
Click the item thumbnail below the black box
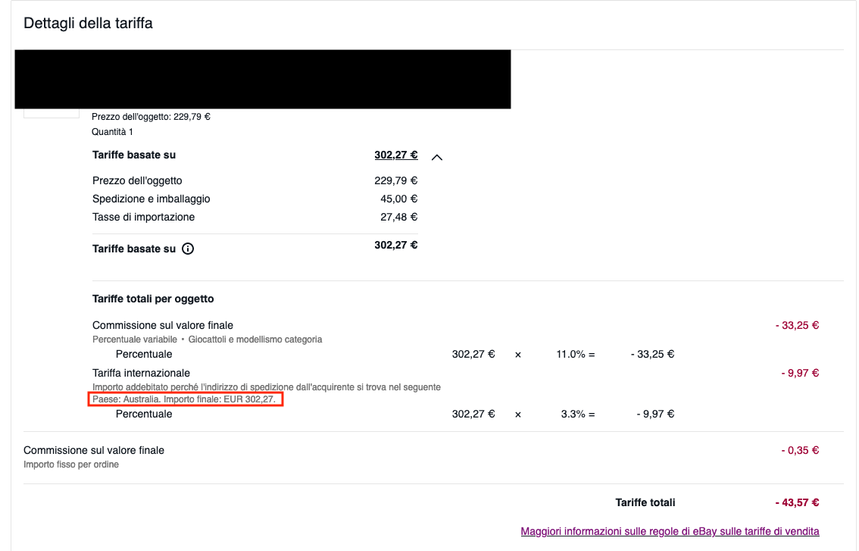51,113
